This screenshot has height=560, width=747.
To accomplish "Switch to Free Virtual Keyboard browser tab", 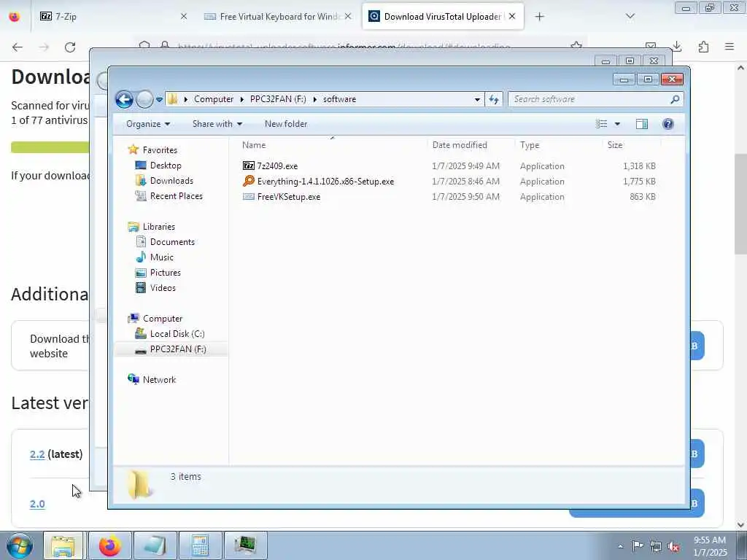I will point(278,16).
